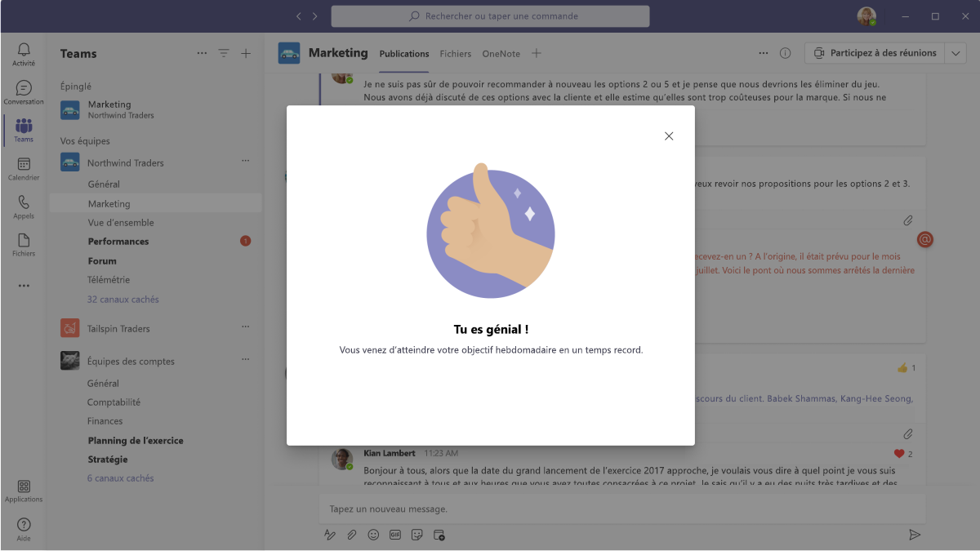Switch to the Fichiers tab
The image size is (980, 551).
pos(456,54)
